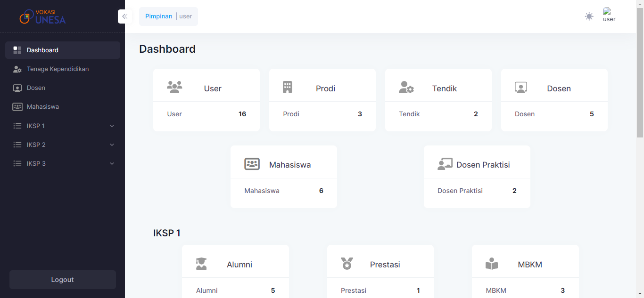
Task: Click the Prodi building icon
Action: point(287,87)
